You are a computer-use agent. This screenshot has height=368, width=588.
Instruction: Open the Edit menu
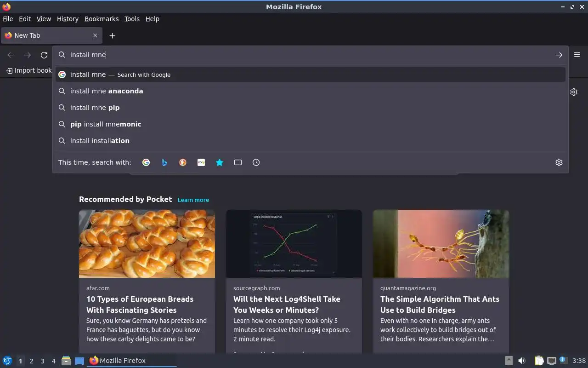pos(25,19)
